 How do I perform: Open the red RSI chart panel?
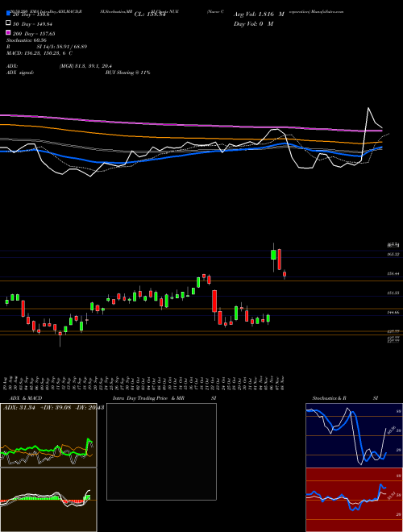pos(354,500)
